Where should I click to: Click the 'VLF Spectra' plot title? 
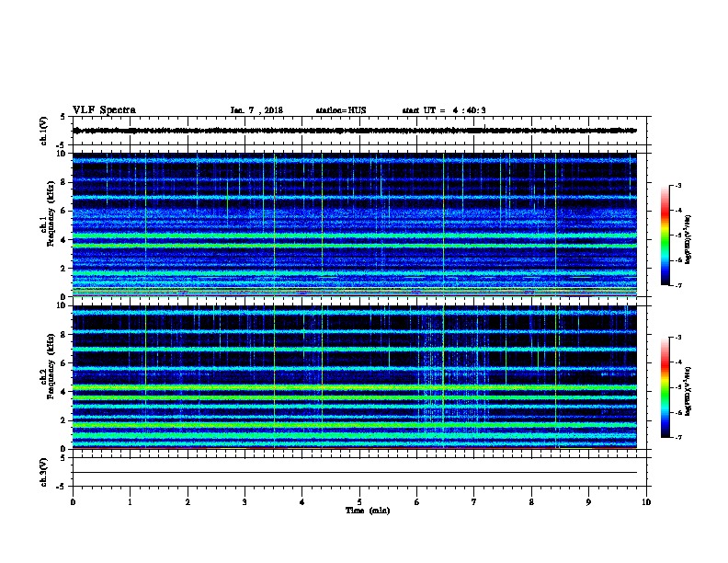[x=104, y=110]
